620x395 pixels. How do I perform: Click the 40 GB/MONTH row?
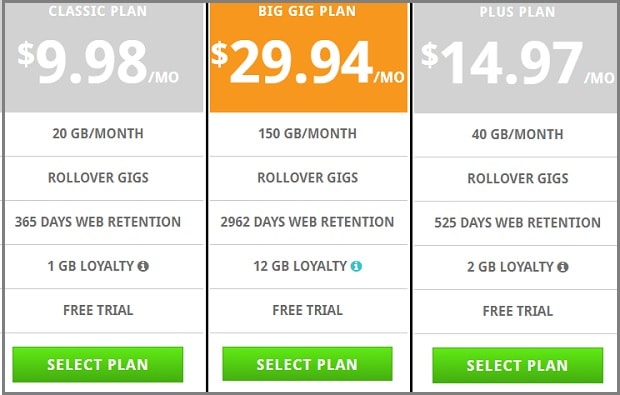pyautogui.click(x=516, y=135)
